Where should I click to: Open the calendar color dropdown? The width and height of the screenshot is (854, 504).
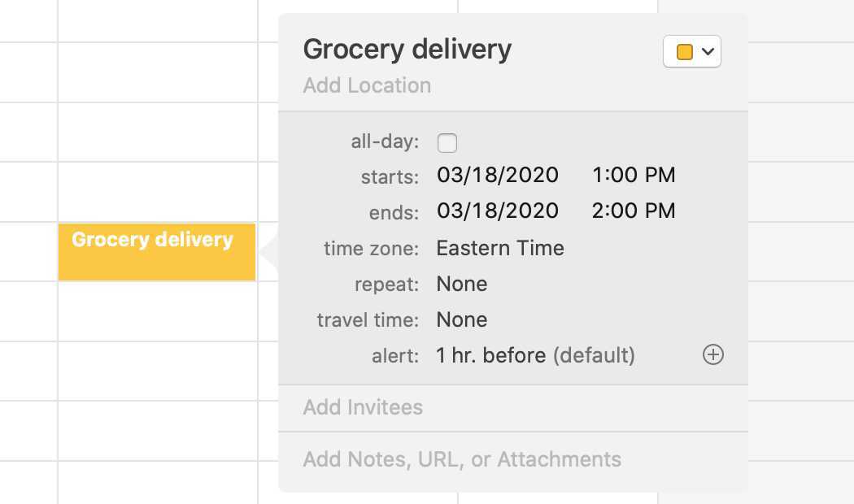point(692,52)
